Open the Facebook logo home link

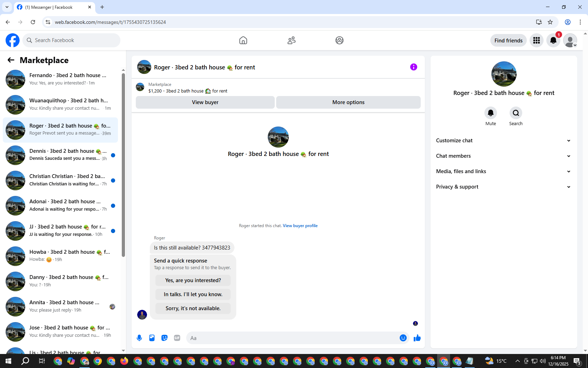[13, 40]
